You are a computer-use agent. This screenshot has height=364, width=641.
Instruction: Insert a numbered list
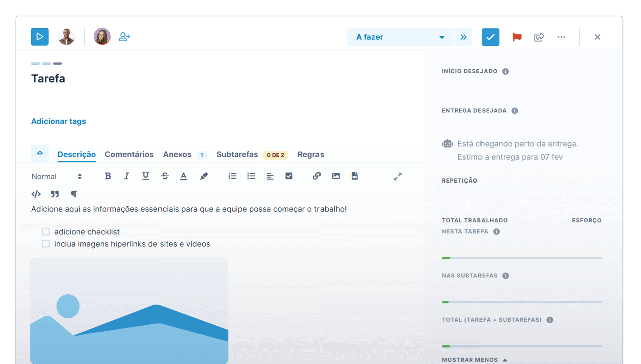click(x=232, y=176)
